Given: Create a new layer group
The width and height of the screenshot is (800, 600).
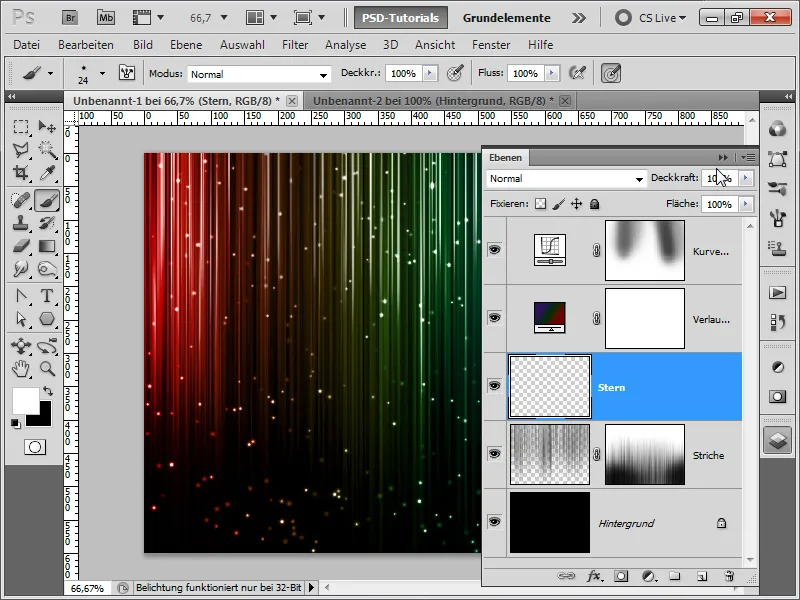Looking at the screenshot, I should tap(674, 577).
